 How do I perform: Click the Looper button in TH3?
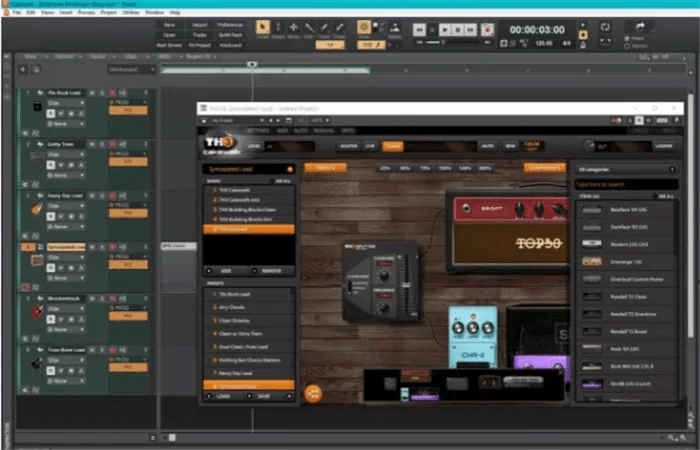tap(664, 146)
